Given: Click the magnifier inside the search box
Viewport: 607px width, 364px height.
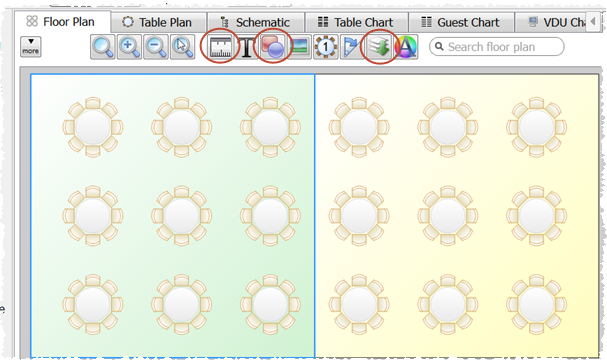Looking at the screenshot, I should click(439, 47).
